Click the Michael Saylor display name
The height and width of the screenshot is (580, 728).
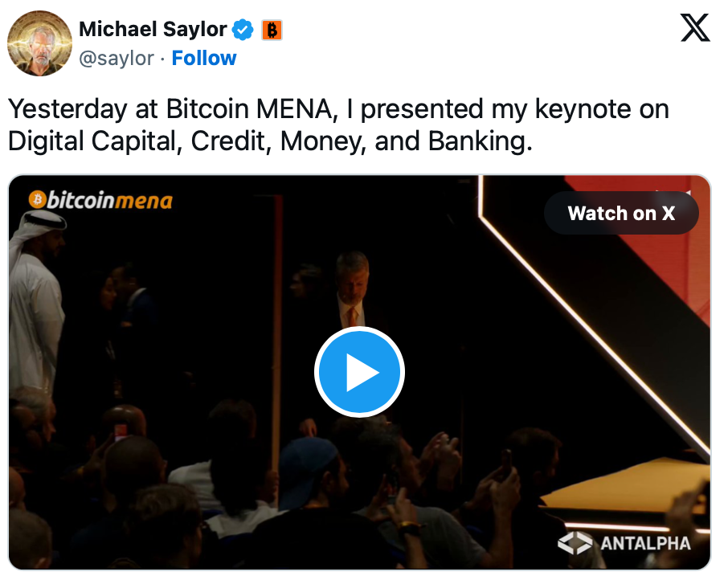153,30
